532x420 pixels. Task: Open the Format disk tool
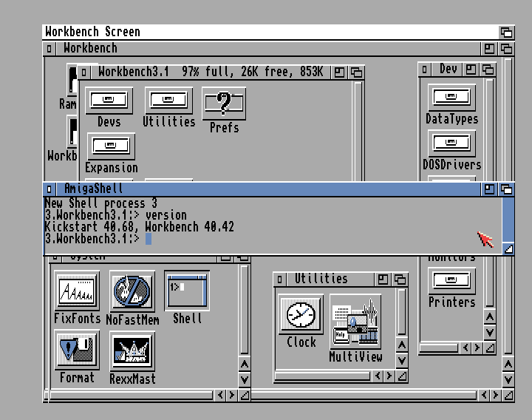(77, 350)
